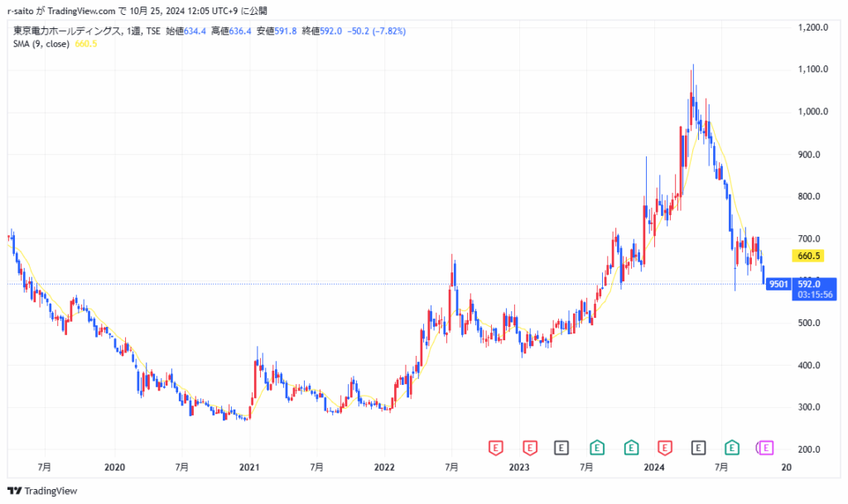Click the red earnings marker above the 2023 label
Viewport: 848px width, 504px height.
tap(528, 448)
